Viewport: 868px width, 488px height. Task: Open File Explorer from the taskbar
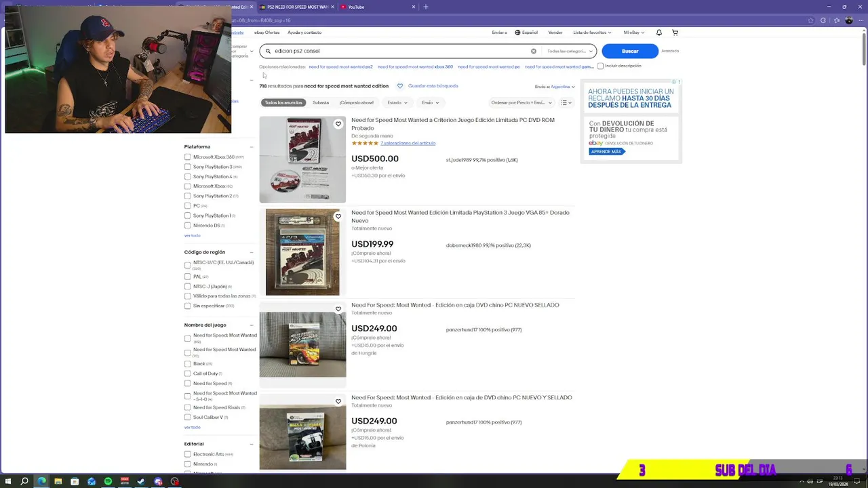click(x=58, y=481)
